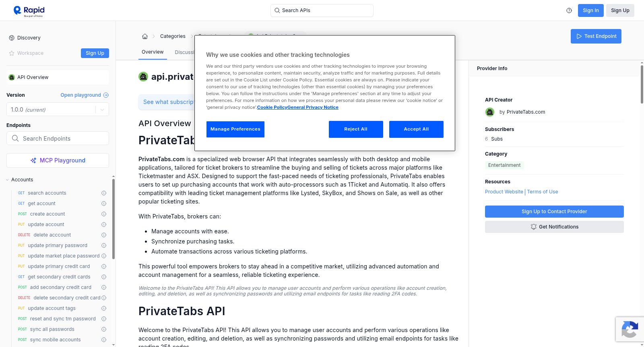The height and width of the screenshot is (347, 644).
Task: Click the info icon for reset and sync tm password
Action: [104, 319]
